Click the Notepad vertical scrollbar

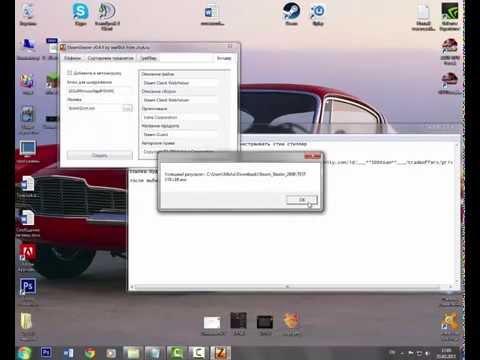(457, 213)
